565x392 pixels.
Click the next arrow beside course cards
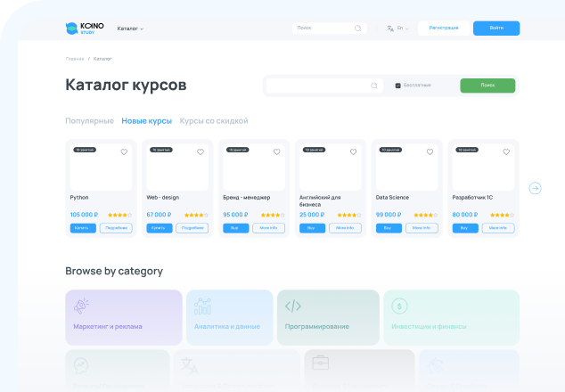[535, 188]
